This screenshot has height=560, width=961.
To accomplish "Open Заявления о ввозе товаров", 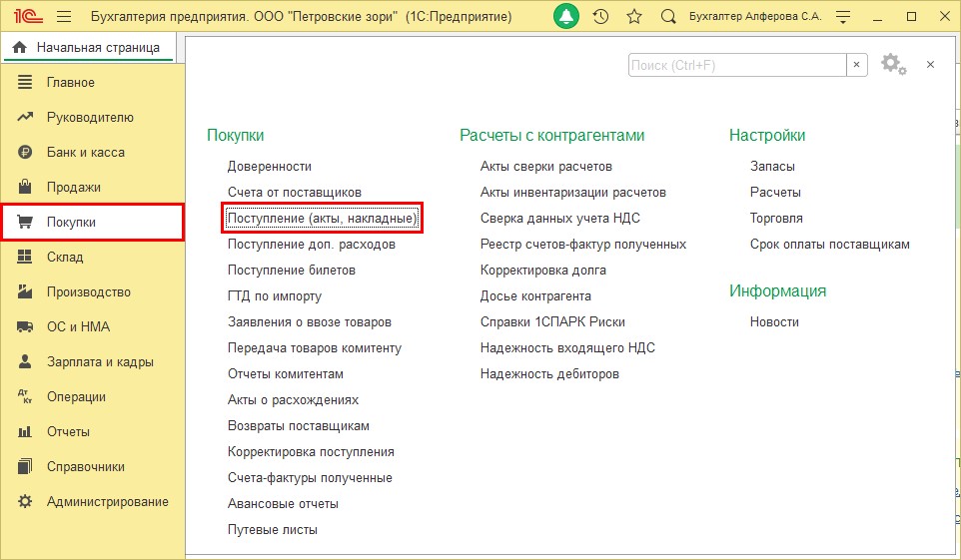I will [310, 321].
